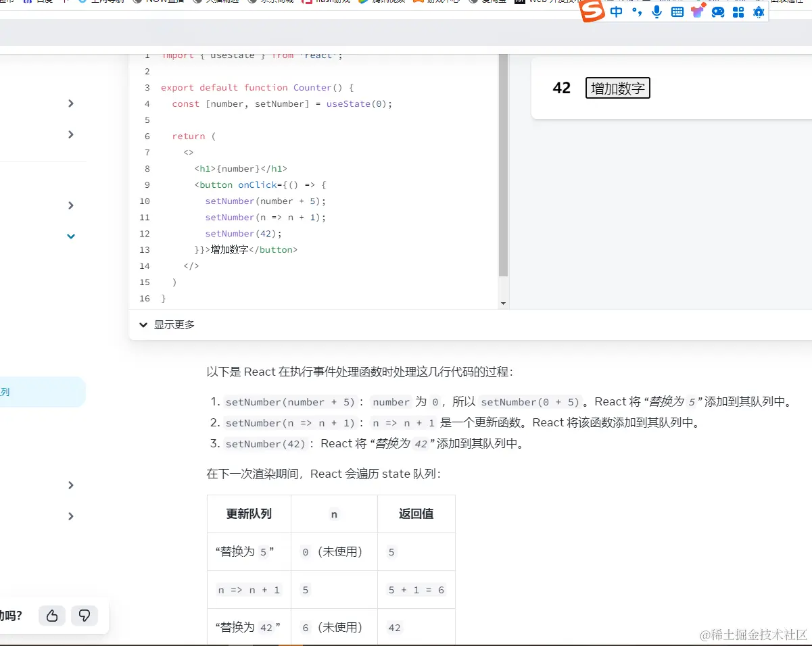Click the code editor scroll down arrow
Viewport: 812px width, 646px height.
tap(503, 304)
